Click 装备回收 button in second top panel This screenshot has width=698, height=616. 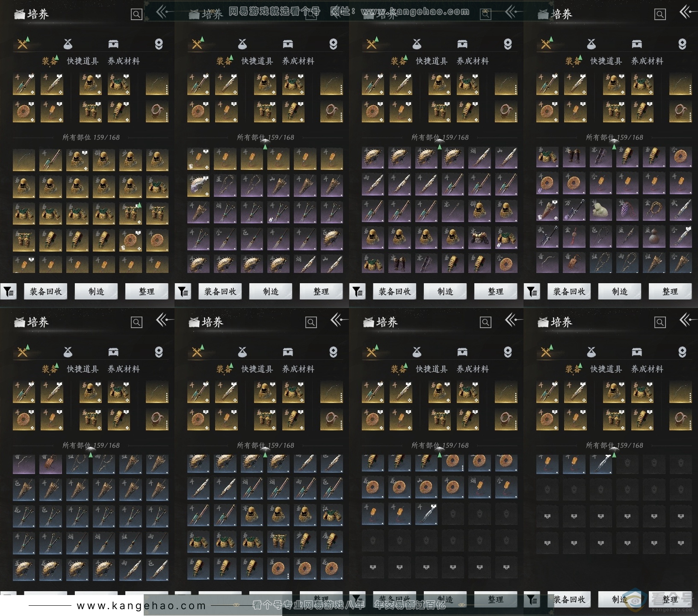pos(220,292)
